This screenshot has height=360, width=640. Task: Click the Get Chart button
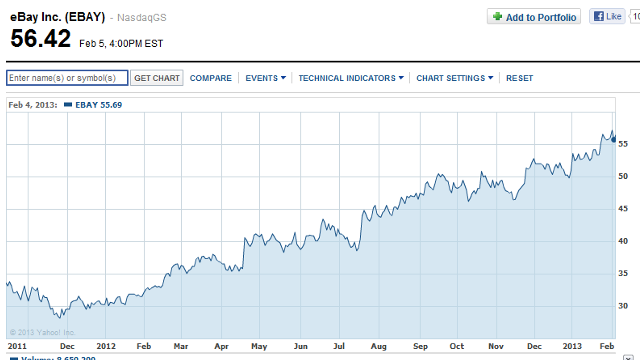[x=157, y=78]
